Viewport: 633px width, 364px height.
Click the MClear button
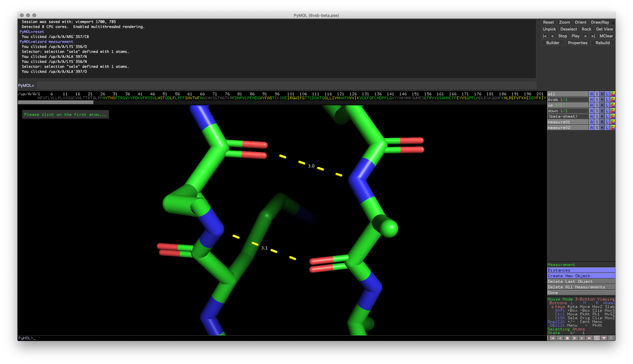point(606,36)
